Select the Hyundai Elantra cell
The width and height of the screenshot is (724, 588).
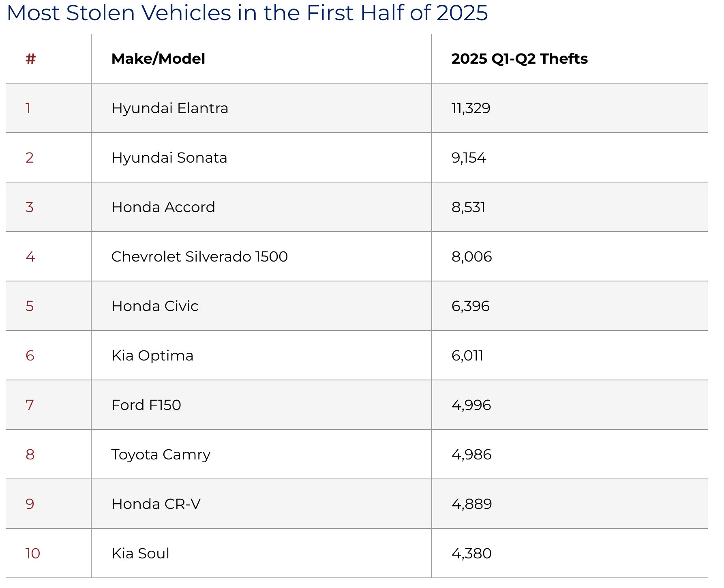170,108
